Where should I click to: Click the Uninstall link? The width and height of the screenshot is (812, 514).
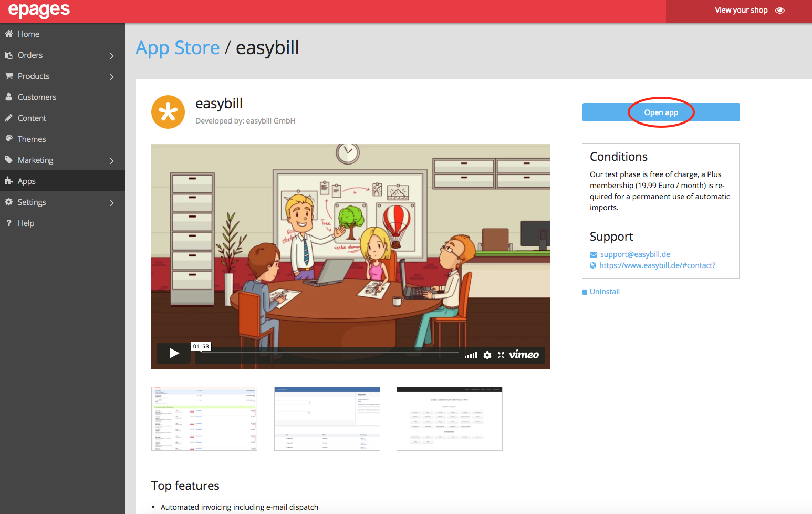(605, 292)
